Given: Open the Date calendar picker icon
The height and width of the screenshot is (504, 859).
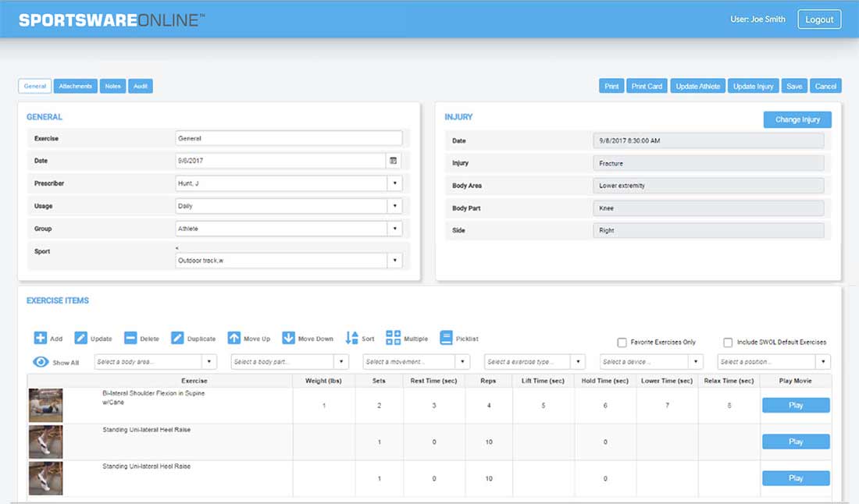Looking at the screenshot, I should [394, 161].
